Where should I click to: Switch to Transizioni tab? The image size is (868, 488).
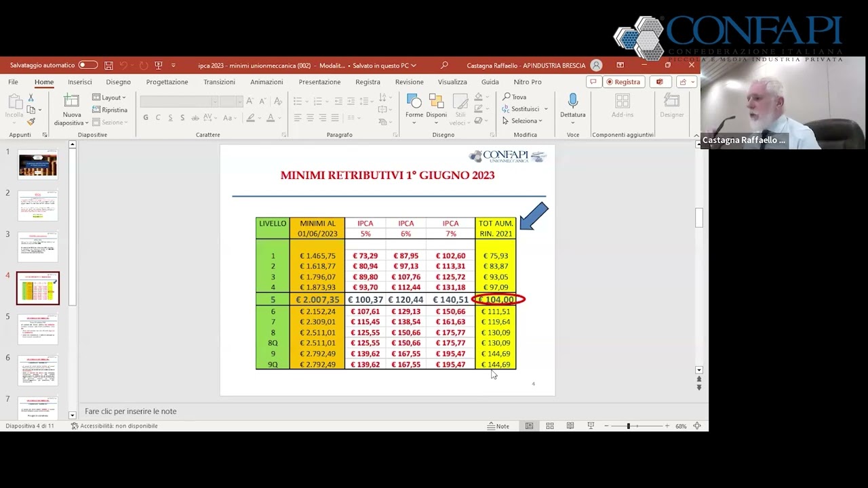tap(219, 82)
